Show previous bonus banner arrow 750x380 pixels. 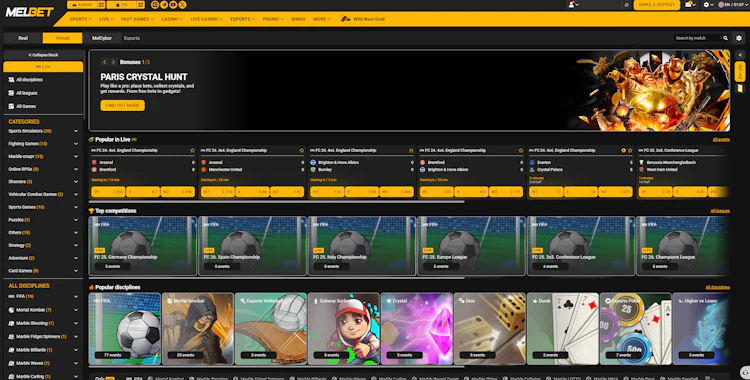[104, 62]
